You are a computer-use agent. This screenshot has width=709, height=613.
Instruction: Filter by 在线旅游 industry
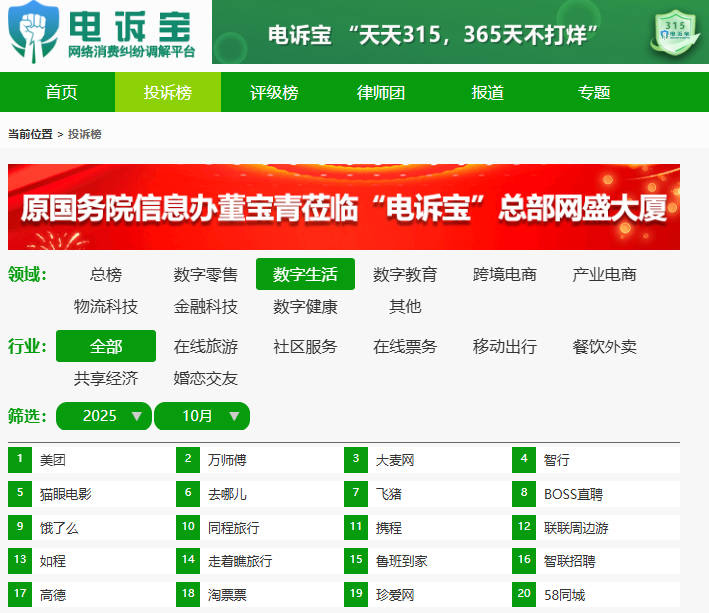[x=206, y=347]
